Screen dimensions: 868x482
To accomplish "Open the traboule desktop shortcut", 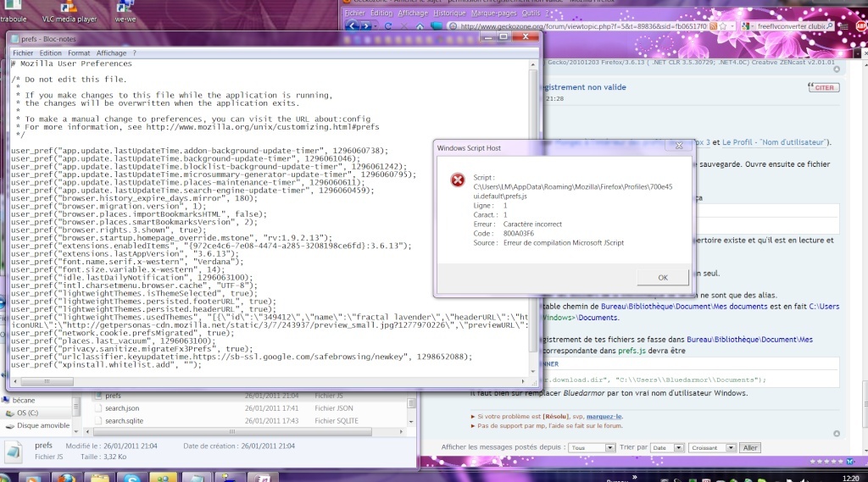I will 14,12.
